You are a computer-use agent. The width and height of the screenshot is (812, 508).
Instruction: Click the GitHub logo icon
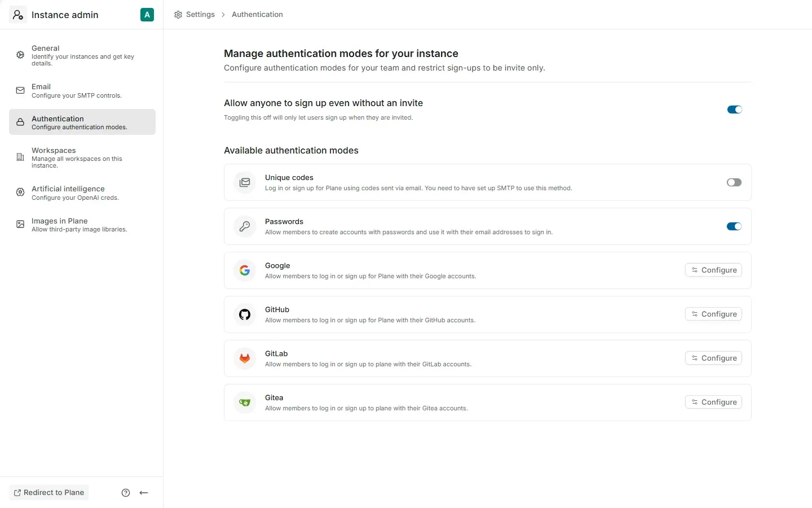(245, 314)
